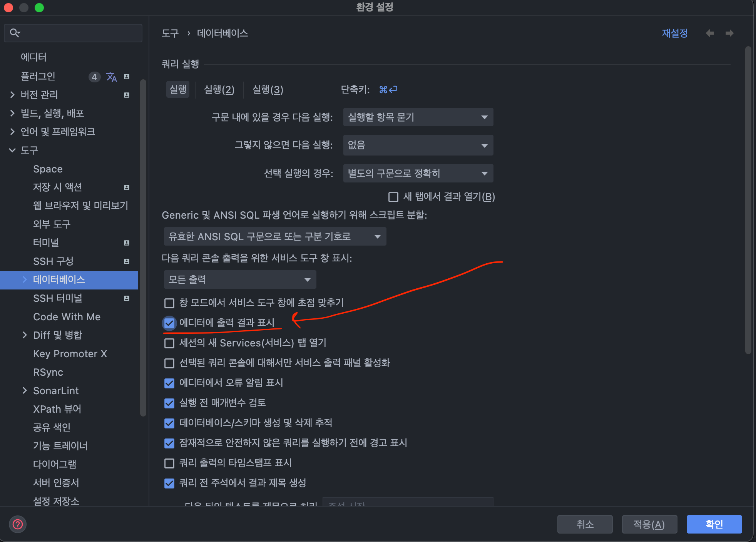Toggle 쿼리 출력의 타임스탬프 표시 checkbox
This screenshot has width=756, height=542.
tap(169, 463)
